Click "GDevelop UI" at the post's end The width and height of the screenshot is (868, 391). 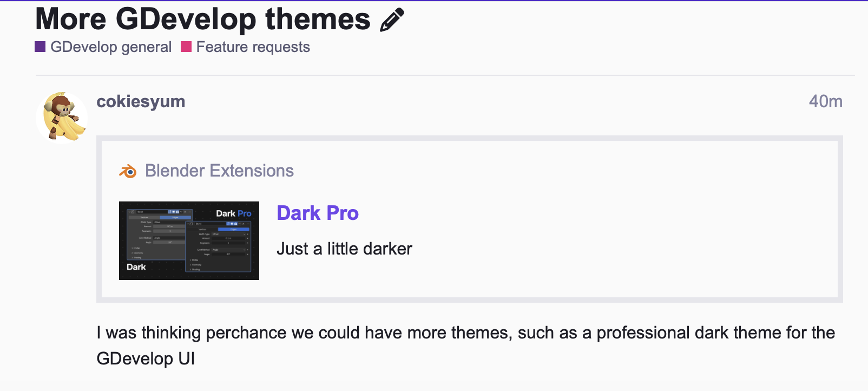coord(146,359)
